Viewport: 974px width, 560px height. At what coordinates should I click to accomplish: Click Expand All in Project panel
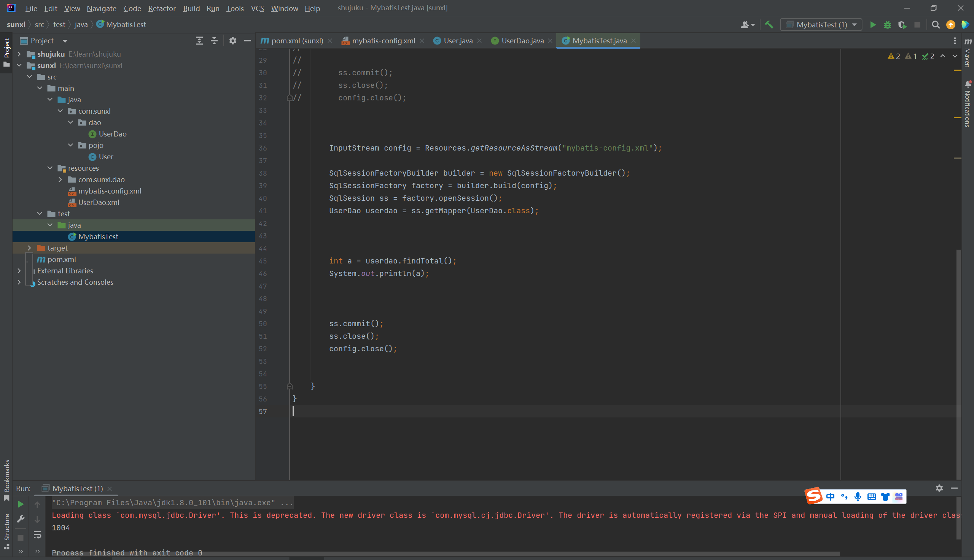pyautogui.click(x=199, y=41)
